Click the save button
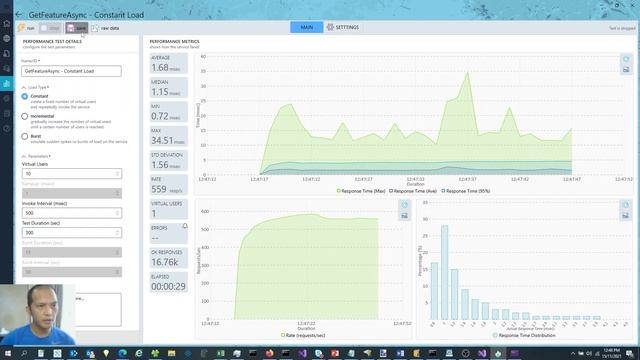The height and width of the screenshot is (360, 640). [x=77, y=28]
